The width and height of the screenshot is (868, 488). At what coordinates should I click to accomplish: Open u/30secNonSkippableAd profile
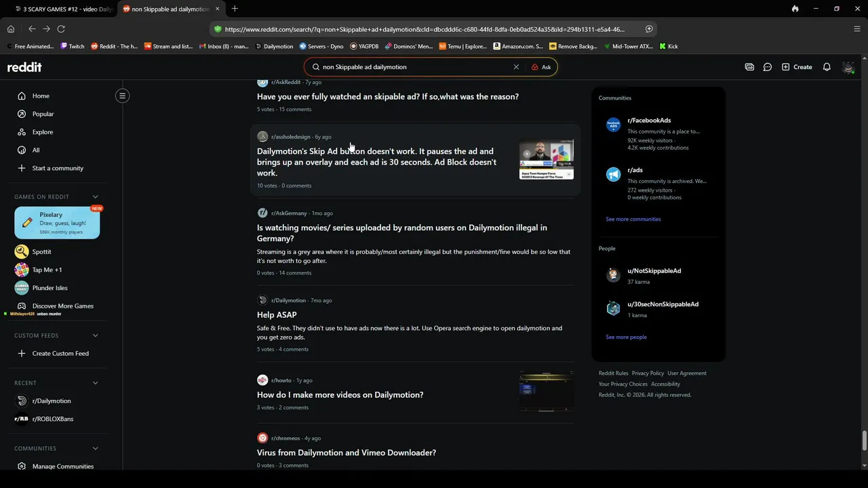(663, 304)
